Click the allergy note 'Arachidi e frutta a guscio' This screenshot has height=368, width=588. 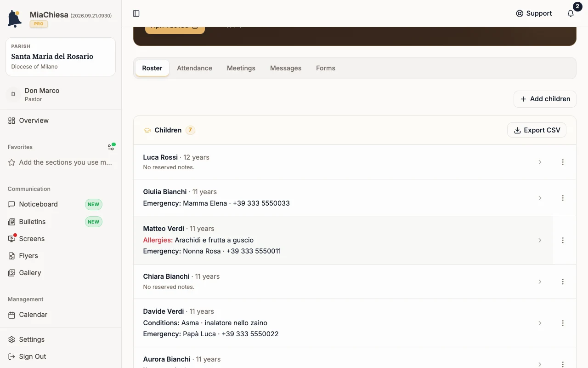[x=214, y=240]
